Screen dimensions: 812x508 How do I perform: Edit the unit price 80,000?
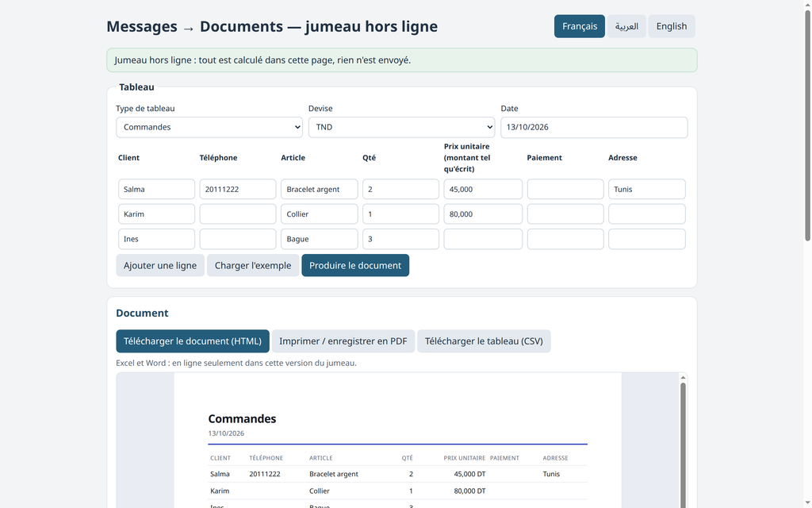[x=483, y=214]
